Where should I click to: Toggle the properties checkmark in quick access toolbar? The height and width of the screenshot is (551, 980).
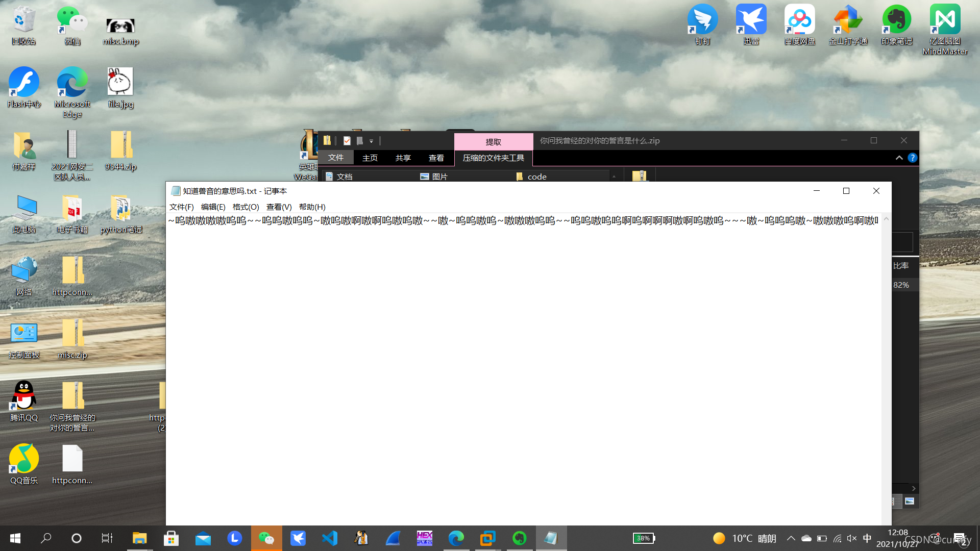pyautogui.click(x=347, y=141)
